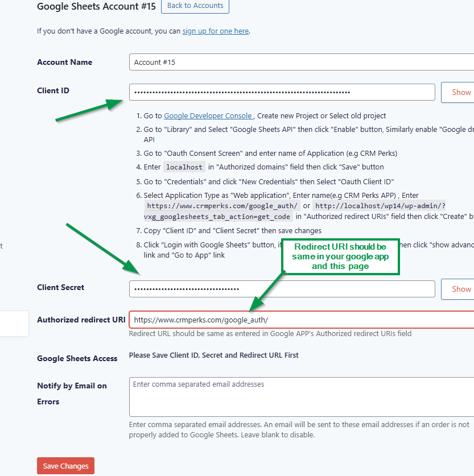Reveal the Client Secret with Show
The image size is (474, 476).
pyautogui.click(x=457, y=289)
